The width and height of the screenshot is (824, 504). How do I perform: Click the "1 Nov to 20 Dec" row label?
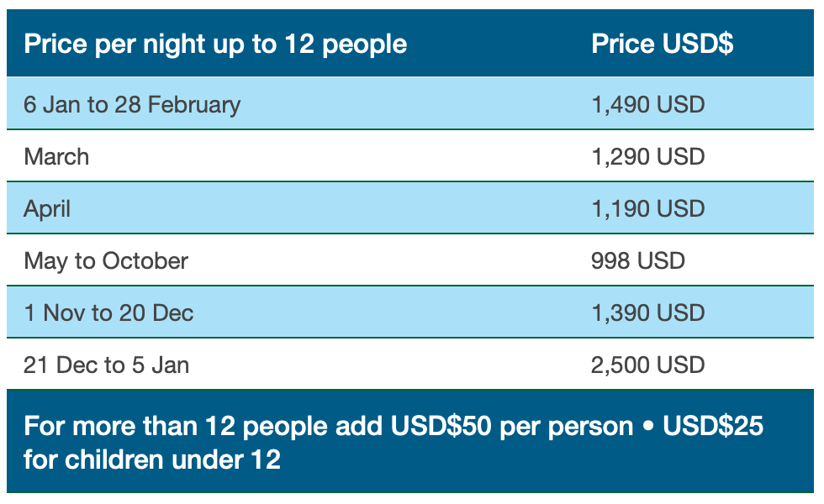coord(108,313)
